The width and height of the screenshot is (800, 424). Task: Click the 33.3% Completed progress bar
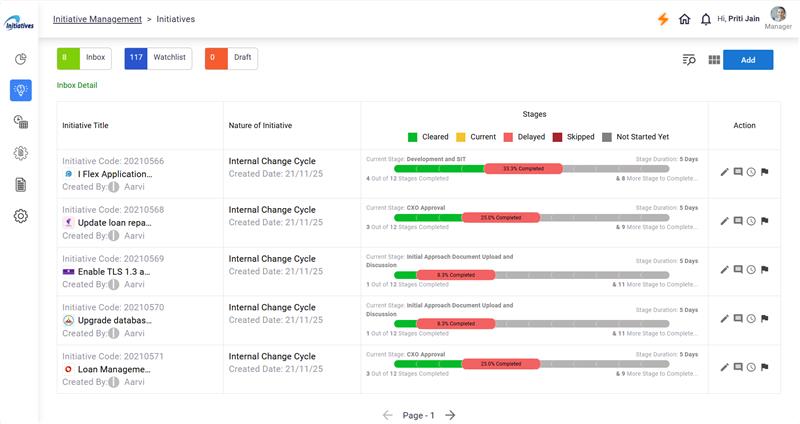(x=523, y=169)
